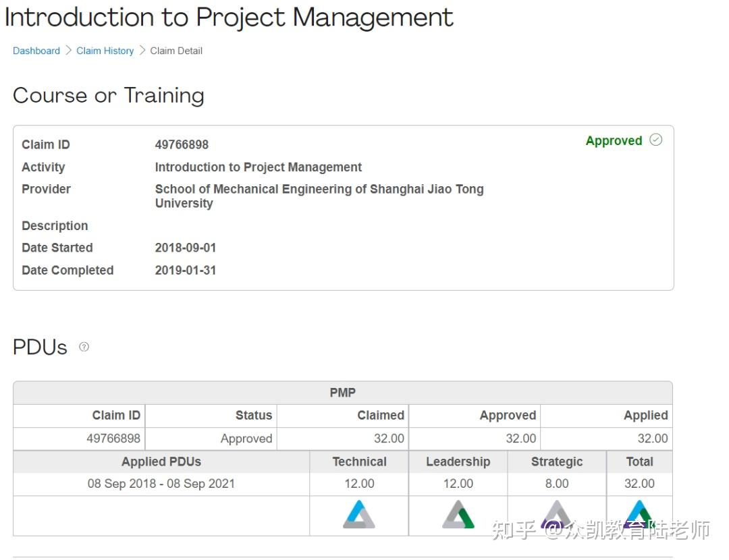Click the Strategic talent triangle icon
The height and width of the screenshot is (560, 729).
point(556,515)
